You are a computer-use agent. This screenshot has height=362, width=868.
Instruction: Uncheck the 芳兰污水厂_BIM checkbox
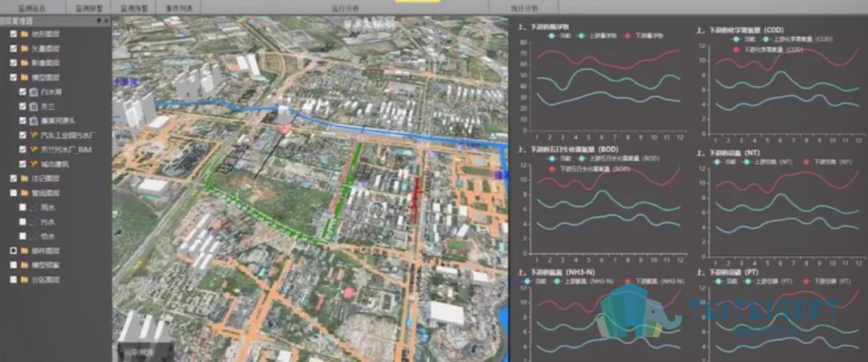pyautogui.click(x=23, y=149)
